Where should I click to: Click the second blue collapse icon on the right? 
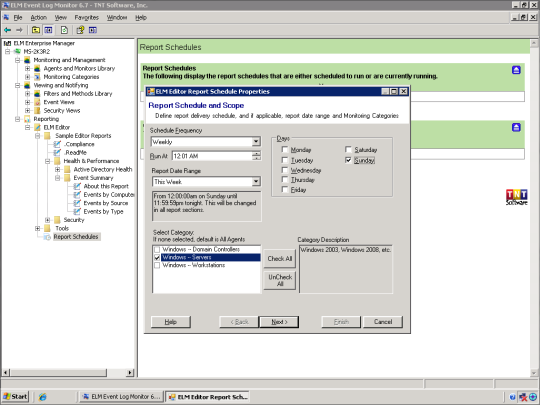click(516, 127)
